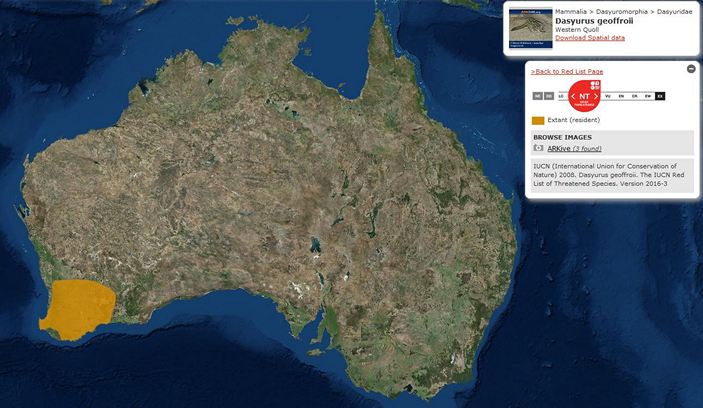Select the EN category box
Screen dimensions: 703x408
[621, 96]
